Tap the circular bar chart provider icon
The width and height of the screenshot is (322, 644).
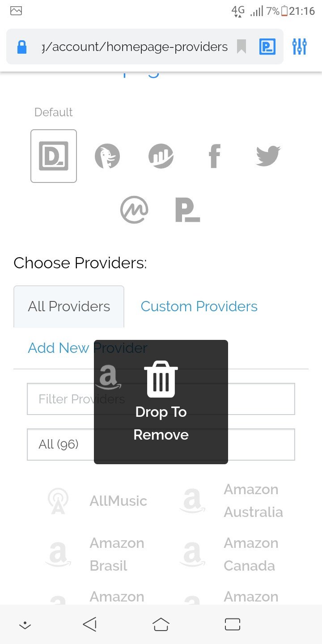[161, 157]
